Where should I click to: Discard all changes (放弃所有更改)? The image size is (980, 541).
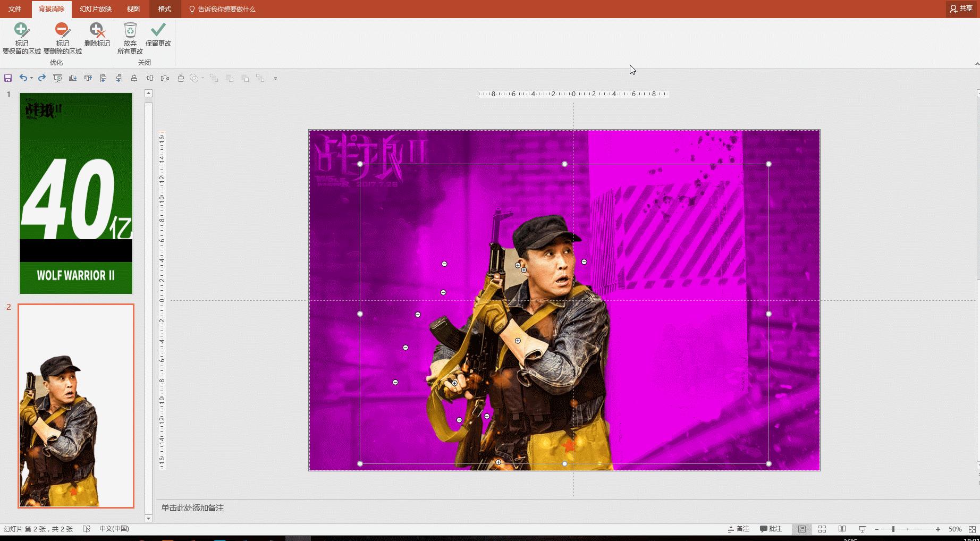(130, 38)
